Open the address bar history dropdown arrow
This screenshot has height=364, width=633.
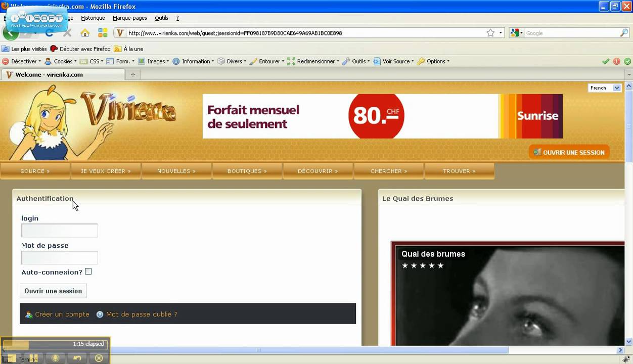(501, 33)
